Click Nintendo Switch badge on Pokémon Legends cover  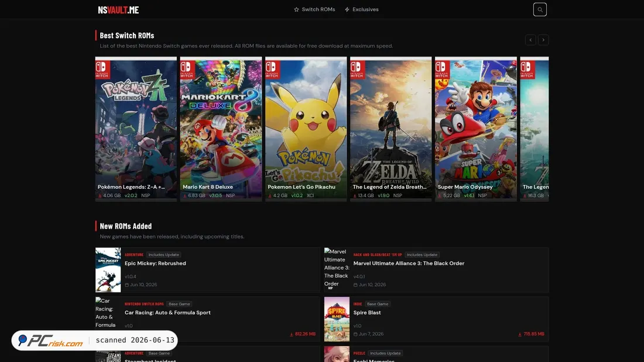(102, 70)
